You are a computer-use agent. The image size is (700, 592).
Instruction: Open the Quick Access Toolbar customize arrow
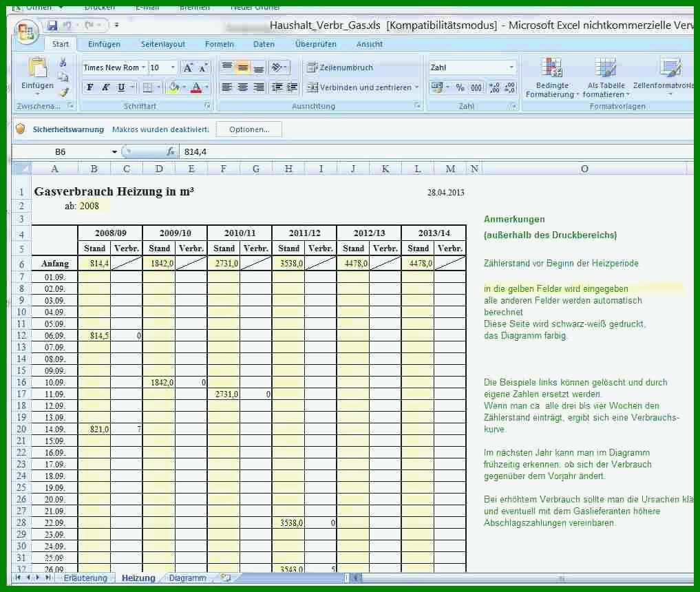click(x=116, y=25)
